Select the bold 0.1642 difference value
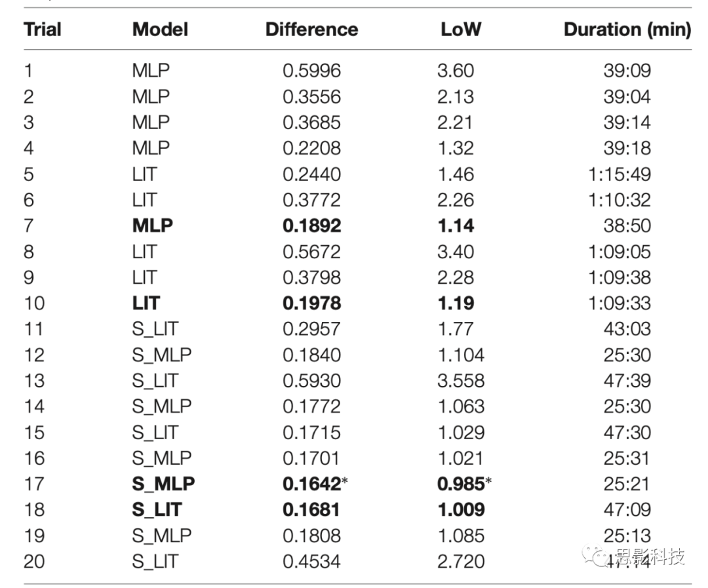This screenshot has height=588, width=708. point(311,484)
